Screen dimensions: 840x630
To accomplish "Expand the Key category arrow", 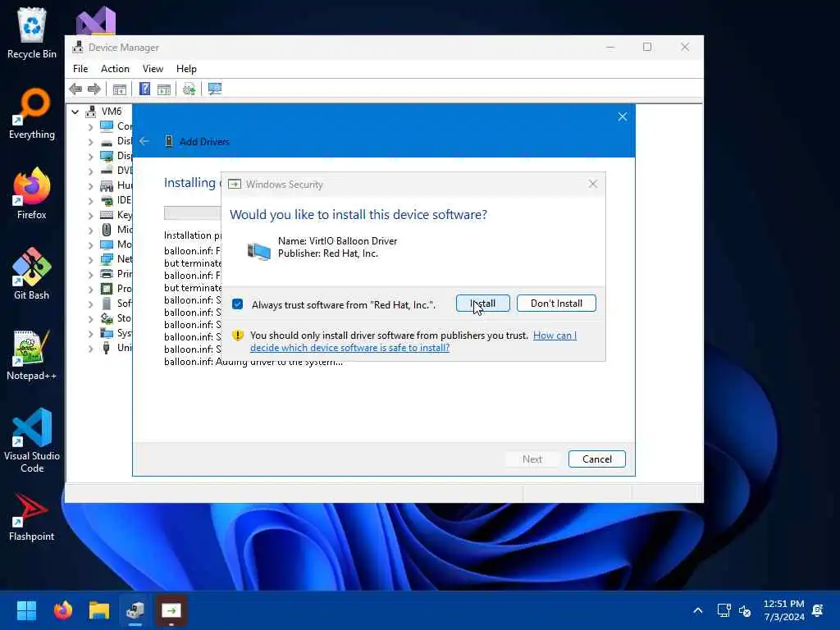I will coord(90,216).
